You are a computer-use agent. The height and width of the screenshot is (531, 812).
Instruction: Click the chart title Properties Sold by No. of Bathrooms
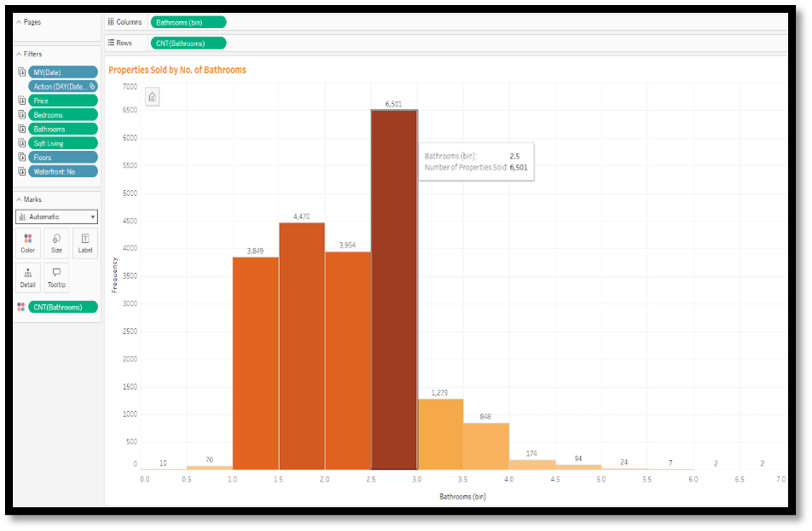tap(177, 70)
